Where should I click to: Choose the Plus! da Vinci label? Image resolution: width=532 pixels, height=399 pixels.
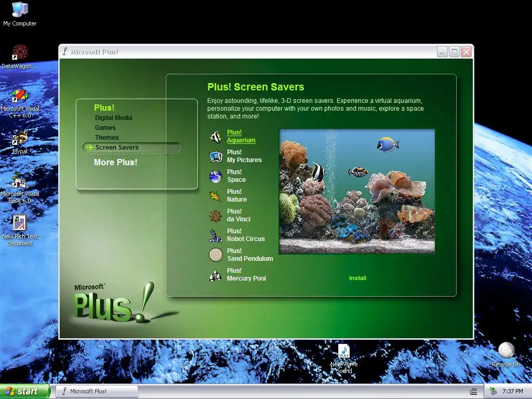pyautogui.click(x=238, y=215)
